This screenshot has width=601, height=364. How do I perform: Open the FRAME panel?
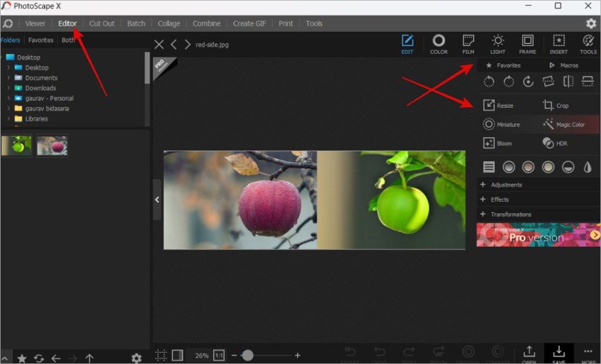pos(528,45)
